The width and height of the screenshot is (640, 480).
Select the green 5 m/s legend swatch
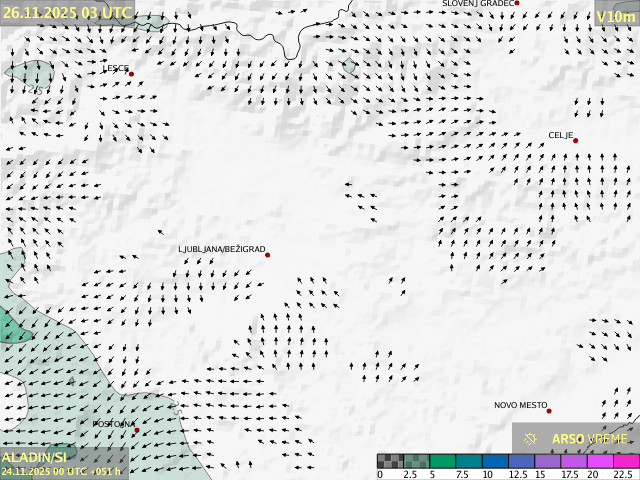tap(442, 461)
